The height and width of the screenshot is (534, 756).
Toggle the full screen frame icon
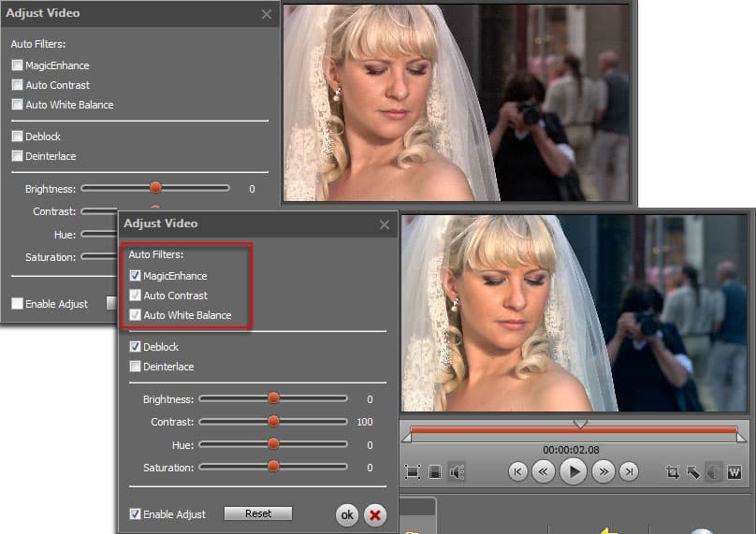pyautogui.click(x=413, y=472)
